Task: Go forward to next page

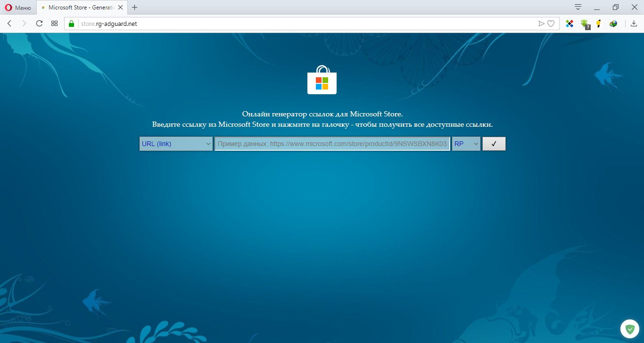Action: coord(24,24)
